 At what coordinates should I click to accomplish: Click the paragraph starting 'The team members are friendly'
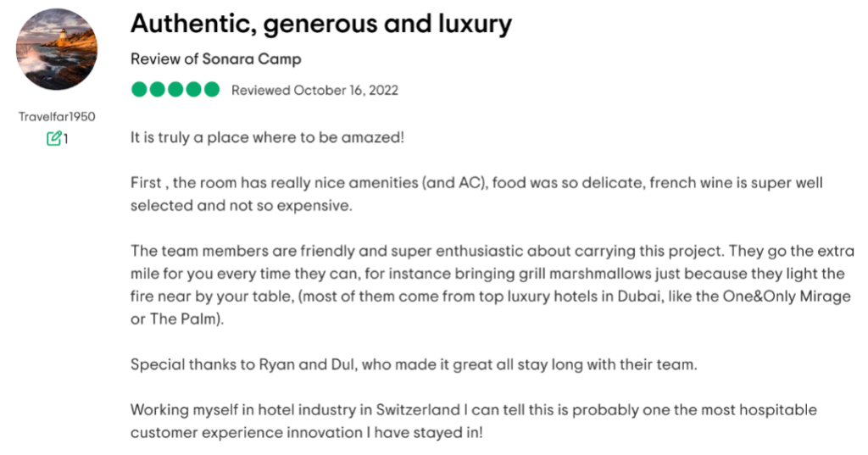click(x=492, y=285)
